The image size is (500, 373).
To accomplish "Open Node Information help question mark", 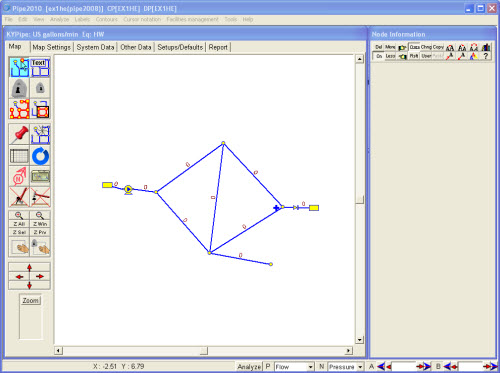I will [486, 56].
